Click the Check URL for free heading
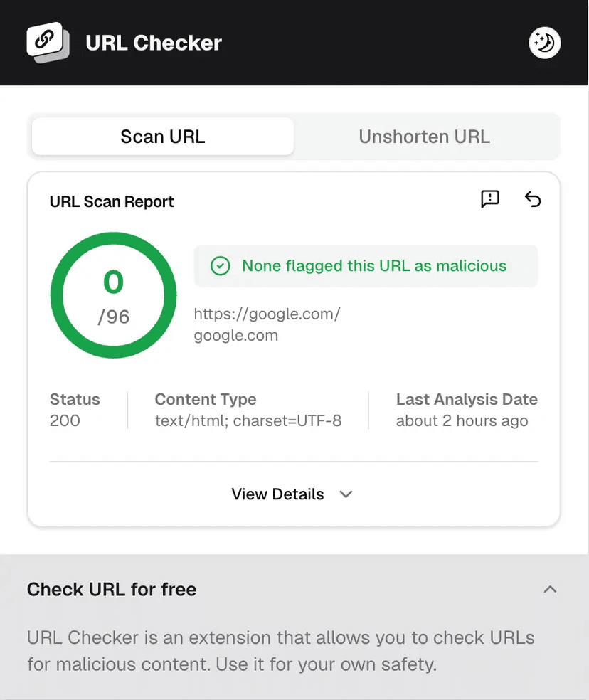Image resolution: width=589 pixels, height=700 pixels. point(112,589)
